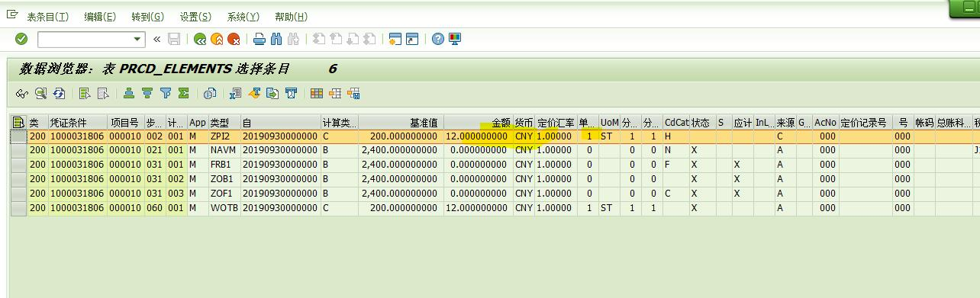Collapse the command field with the « arrow
Screen dimensions: 980x298
(157, 39)
